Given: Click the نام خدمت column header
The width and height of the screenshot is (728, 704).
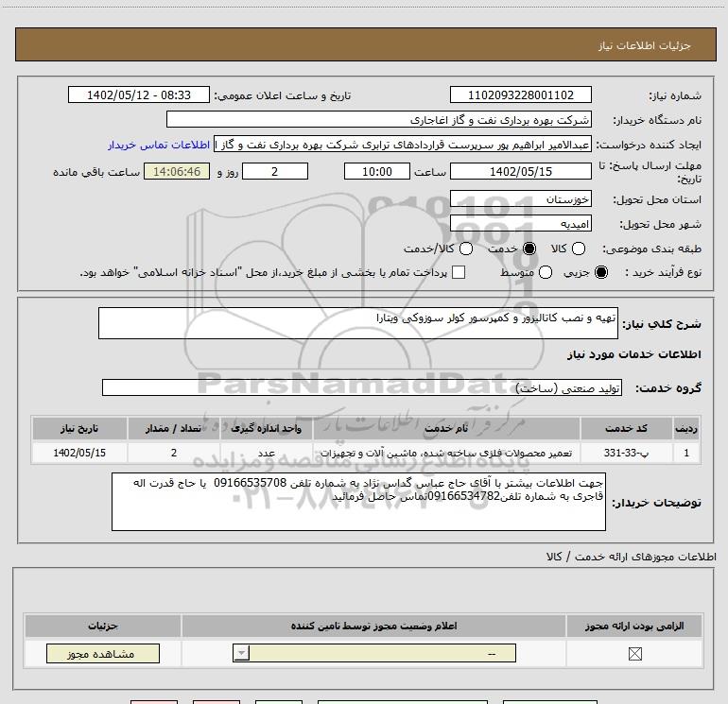Looking at the screenshot, I should click(446, 428).
